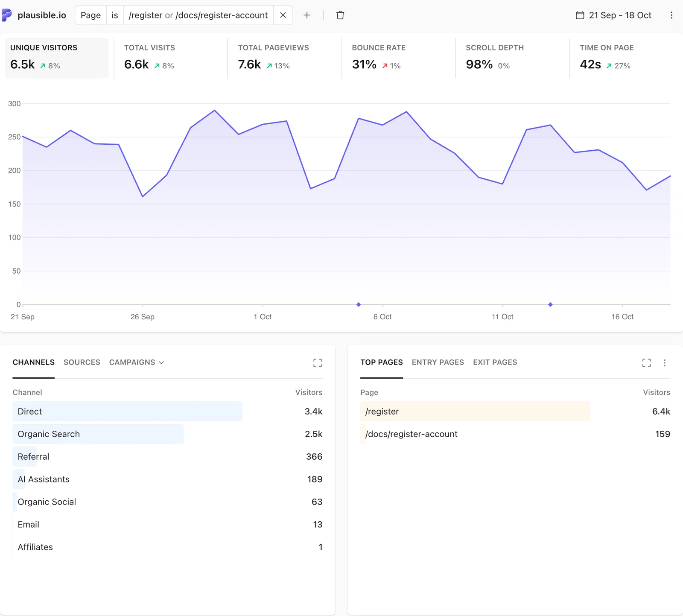Click the Plausible logo icon
The width and height of the screenshot is (683, 616).
tap(6, 15)
